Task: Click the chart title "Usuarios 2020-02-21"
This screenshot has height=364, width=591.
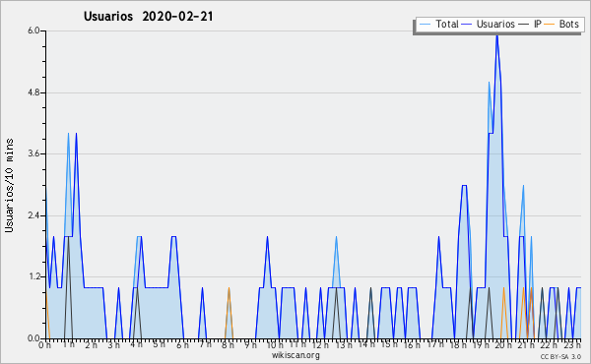Action: 148,17
